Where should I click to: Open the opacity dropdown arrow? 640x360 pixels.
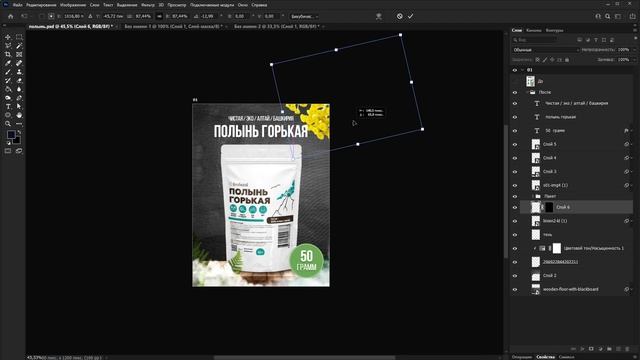point(634,50)
